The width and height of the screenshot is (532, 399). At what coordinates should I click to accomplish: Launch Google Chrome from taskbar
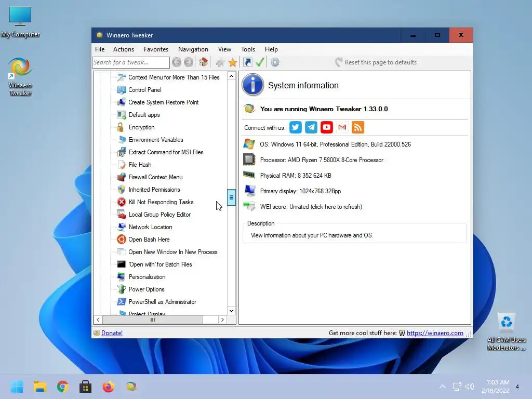[x=62, y=387]
